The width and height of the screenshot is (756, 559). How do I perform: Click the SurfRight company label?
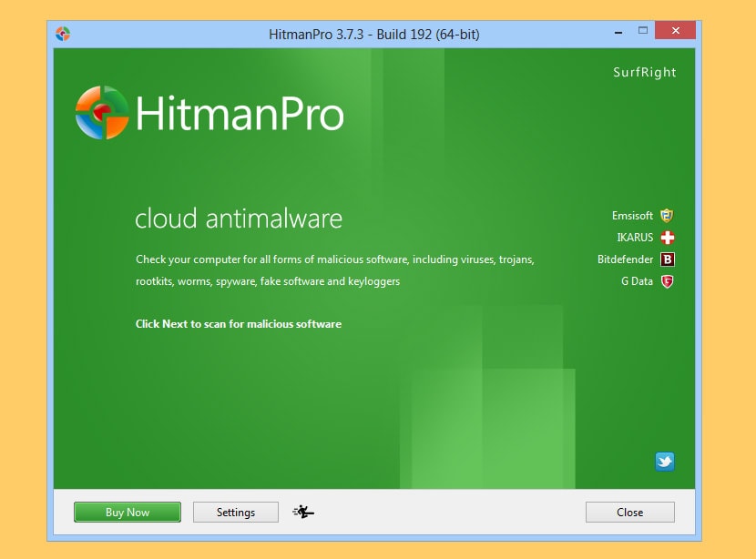pyautogui.click(x=644, y=73)
